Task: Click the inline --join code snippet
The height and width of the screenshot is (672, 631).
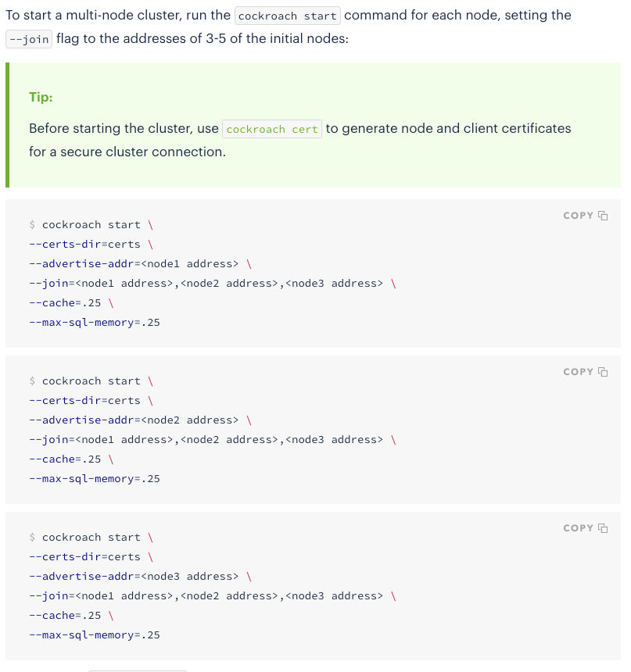Action: click(x=28, y=38)
